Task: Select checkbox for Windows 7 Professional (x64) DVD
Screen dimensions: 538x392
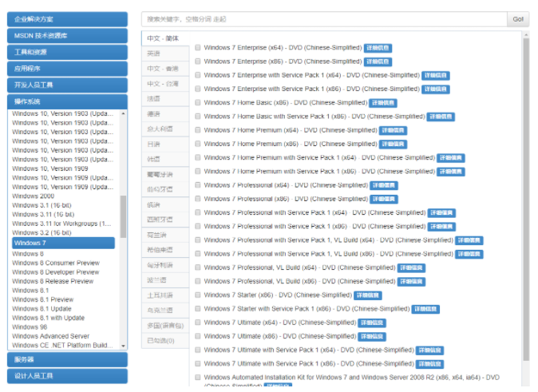Action: (x=198, y=185)
